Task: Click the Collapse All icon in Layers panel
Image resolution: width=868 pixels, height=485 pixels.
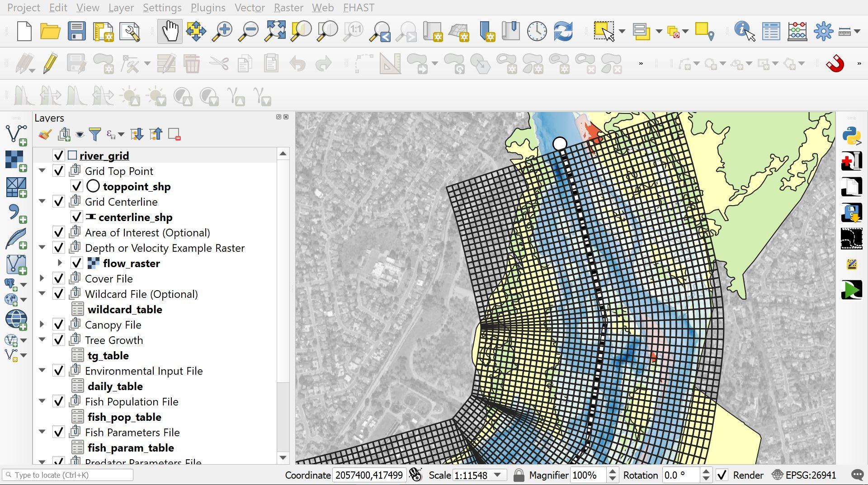Action: pos(156,134)
